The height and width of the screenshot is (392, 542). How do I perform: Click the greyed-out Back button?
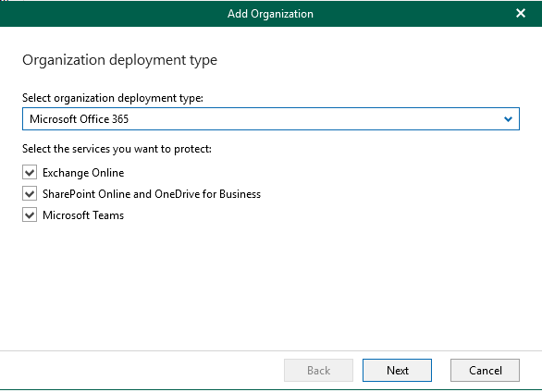318,370
